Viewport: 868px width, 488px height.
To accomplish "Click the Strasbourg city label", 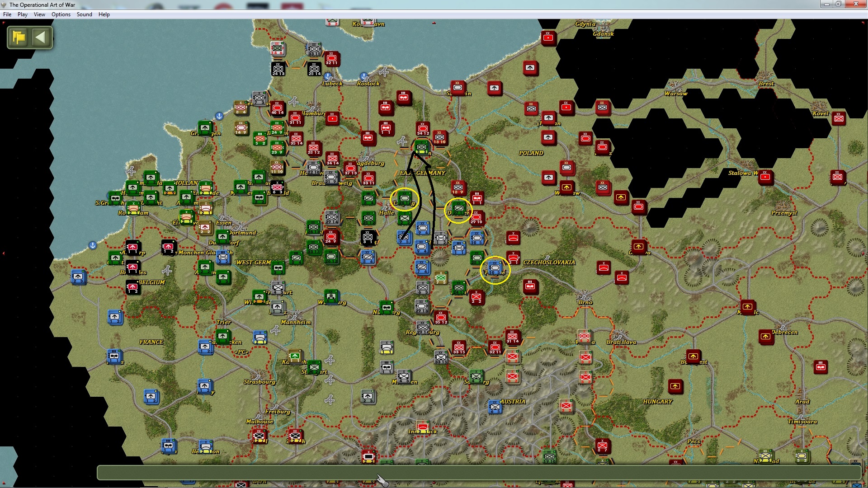I will [x=259, y=382].
